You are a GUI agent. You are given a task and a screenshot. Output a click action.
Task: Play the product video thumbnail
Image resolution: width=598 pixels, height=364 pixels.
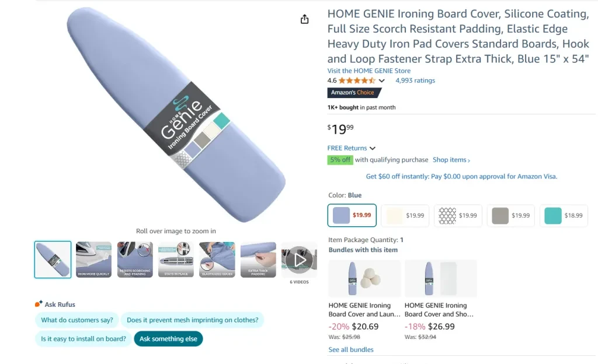[299, 260]
